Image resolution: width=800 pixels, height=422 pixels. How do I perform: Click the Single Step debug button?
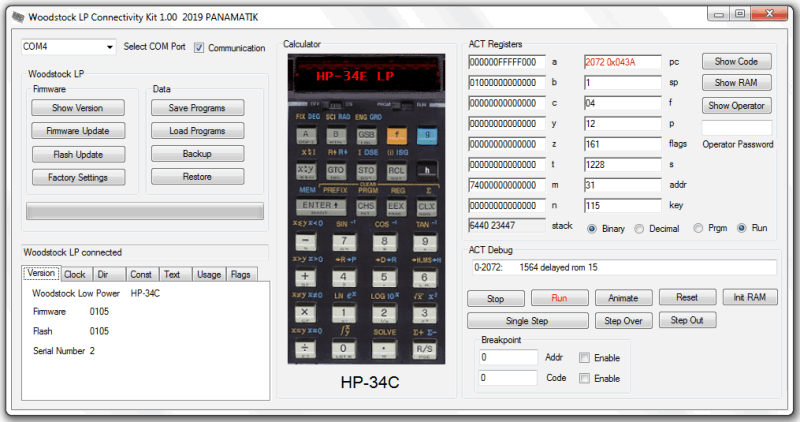pyautogui.click(x=526, y=321)
